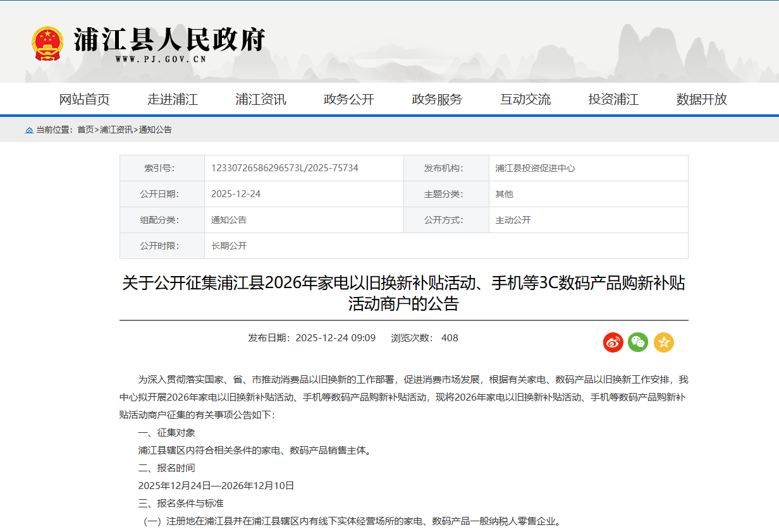Open the 投资浦江 nav item
The height and width of the screenshot is (532, 779).
tap(613, 99)
